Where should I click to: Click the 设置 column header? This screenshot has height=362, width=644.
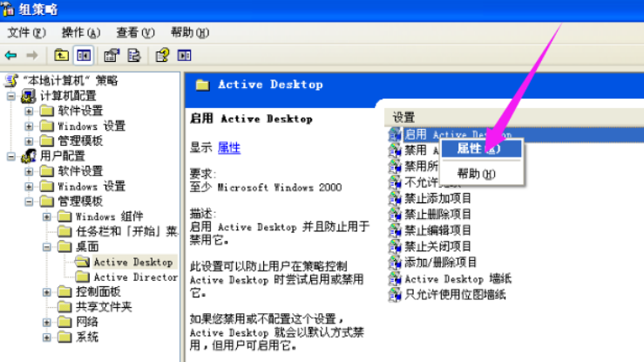pyautogui.click(x=404, y=117)
